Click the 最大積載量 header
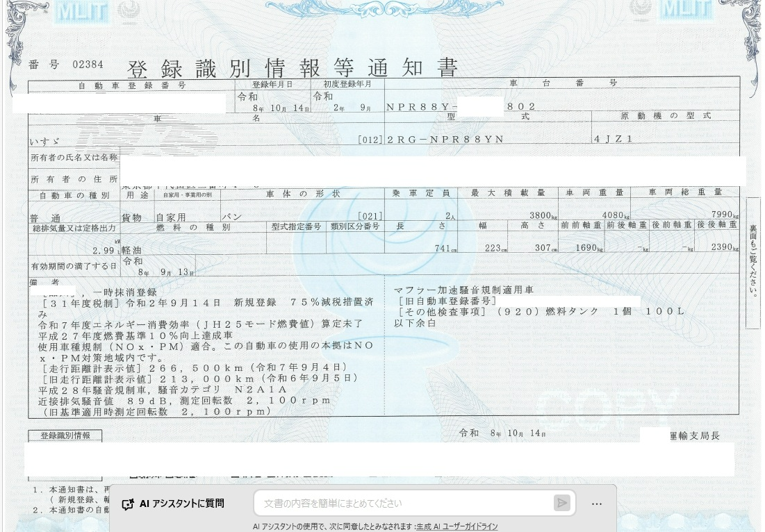The image size is (765, 532). pos(508,193)
